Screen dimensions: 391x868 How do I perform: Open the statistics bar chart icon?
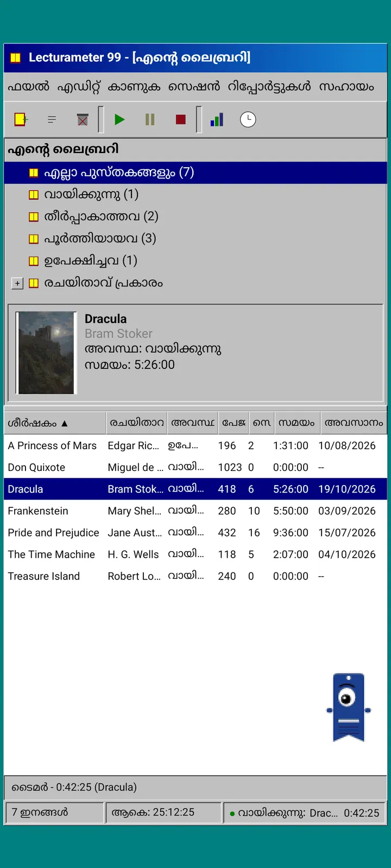pos(217,119)
